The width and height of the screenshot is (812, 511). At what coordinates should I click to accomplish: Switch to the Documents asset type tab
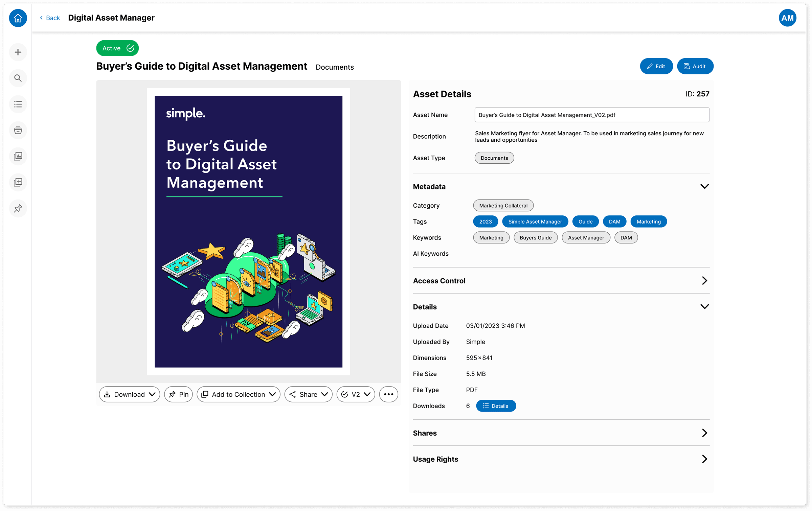click(x=335, y=67)
